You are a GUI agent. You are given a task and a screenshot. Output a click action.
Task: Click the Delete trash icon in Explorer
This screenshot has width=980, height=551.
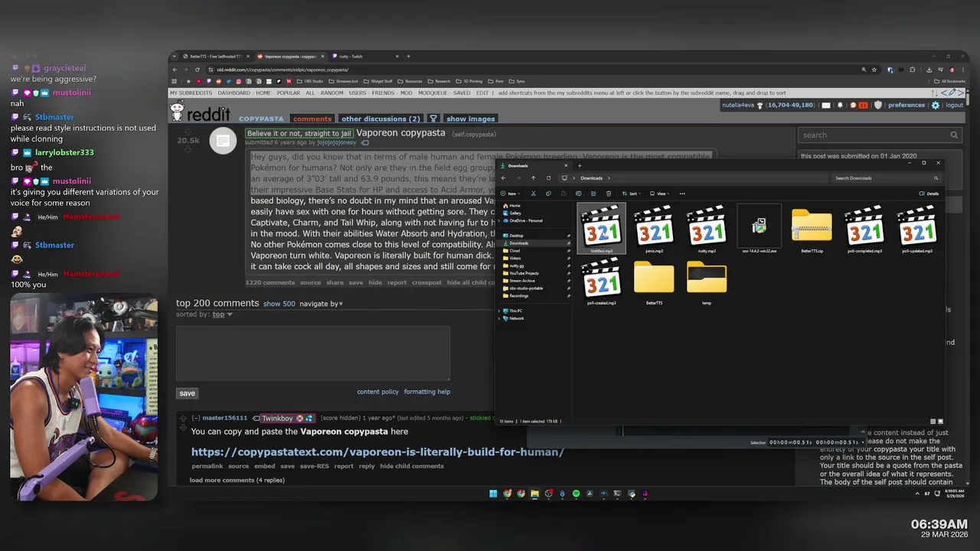[609, 194]
